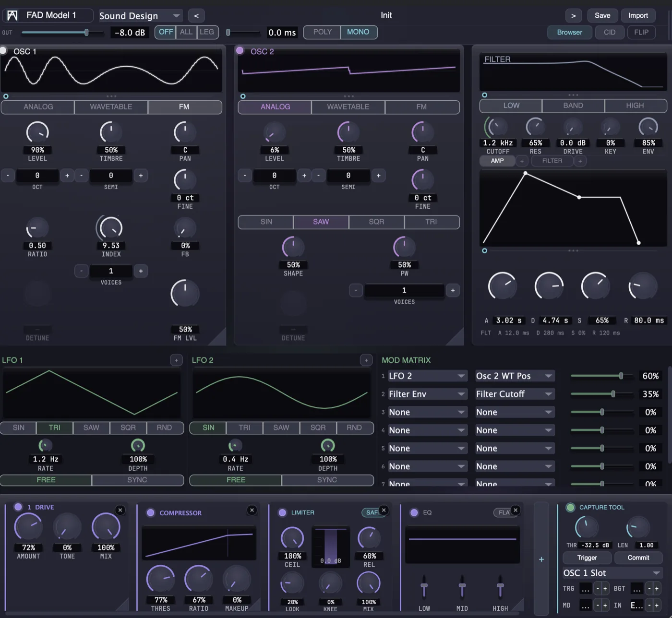The image size is (672, 618).
Task: Adjust mod row 1 amount slider
Action: click(x=602, y=376)
